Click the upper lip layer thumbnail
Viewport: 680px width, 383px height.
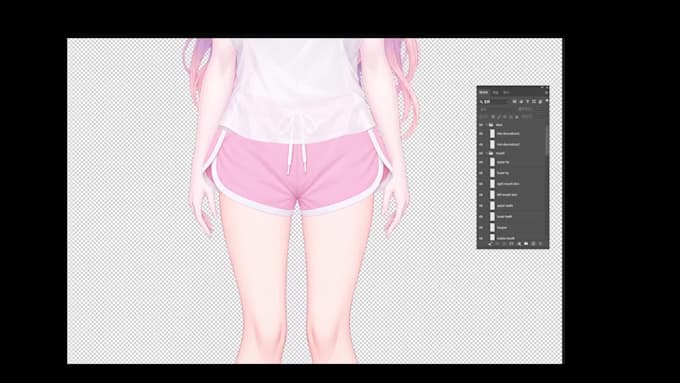pyautogui.click(x=492, y=162)
